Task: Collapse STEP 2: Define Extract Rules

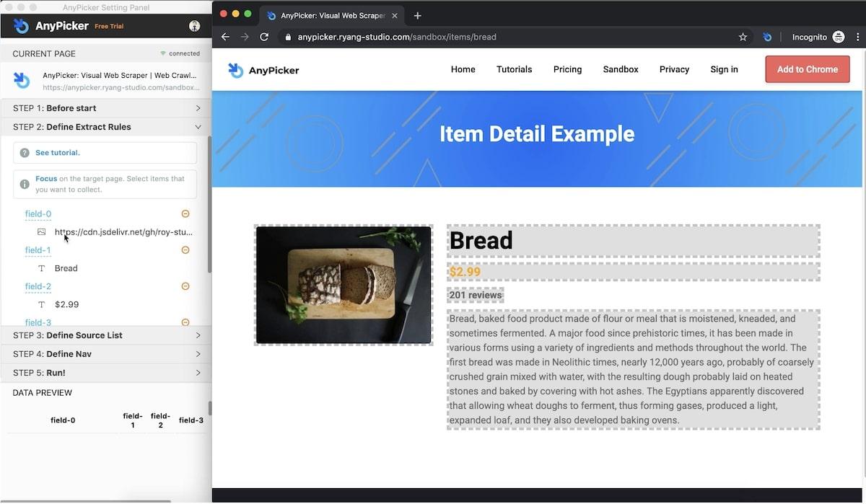Action: click(x=106, y=127)
